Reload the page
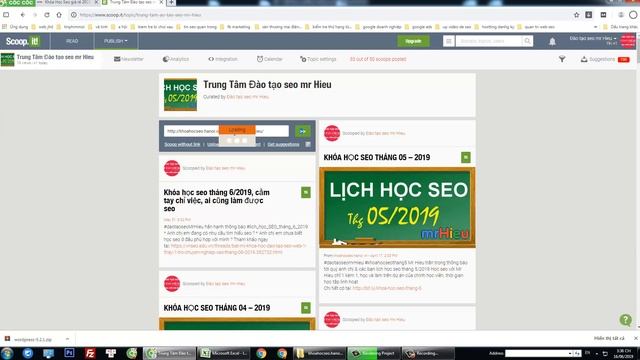Viewport: 640px width, 360px height. [x=47, y=15]
